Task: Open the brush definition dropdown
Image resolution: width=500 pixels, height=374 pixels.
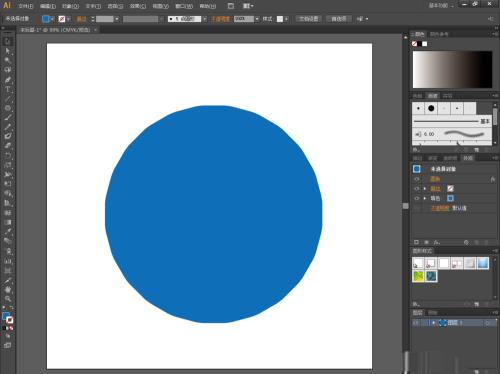Action: click(205, 19)
